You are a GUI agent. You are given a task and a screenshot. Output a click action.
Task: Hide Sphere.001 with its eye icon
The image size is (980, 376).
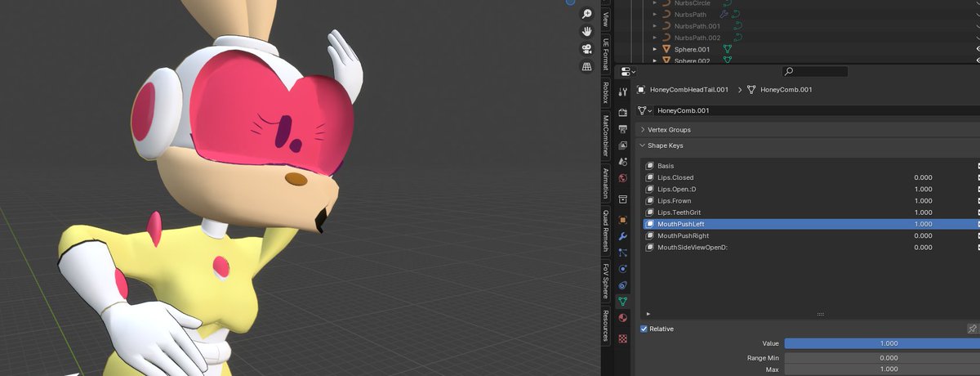pyautogui.click(x=977, y=49)
